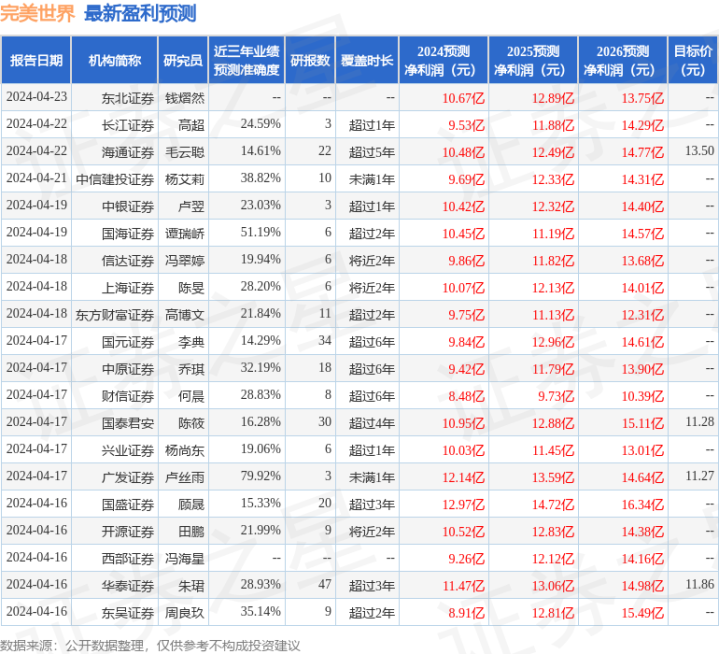Viewport: 719px width, 654px height.
Task: Select the 2025预测净利润 column header
Action: coord(533,61)
